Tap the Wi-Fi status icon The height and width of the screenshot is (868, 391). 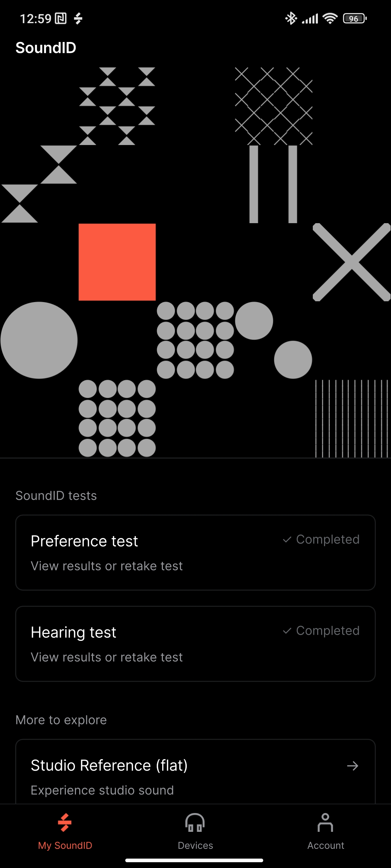(330, 18)
